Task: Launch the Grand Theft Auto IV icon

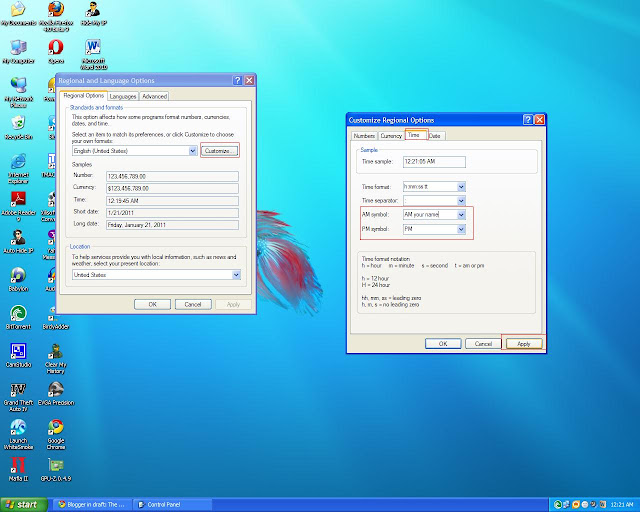Action: (x=18, y=396)
